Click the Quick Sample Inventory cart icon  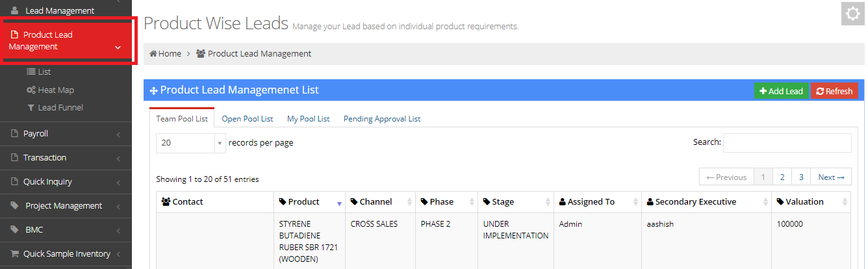[14, 254]
